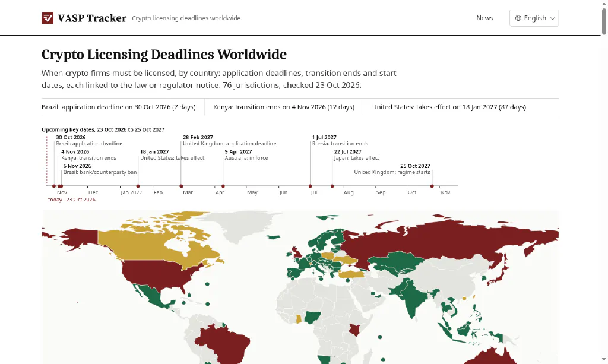Click timeline label "Kenya: transition ends"

[x=89, y=158]
